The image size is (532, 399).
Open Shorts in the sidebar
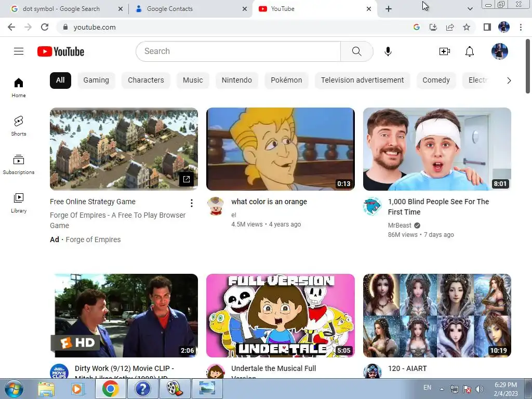[19, 126]
